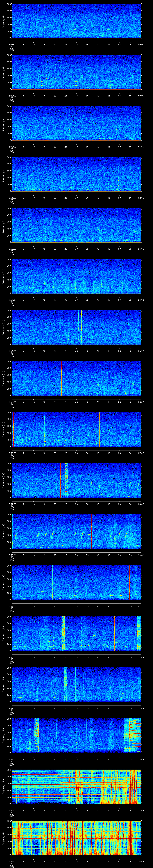Click the 8:54:00 start time label

click(x=12, y=351)
